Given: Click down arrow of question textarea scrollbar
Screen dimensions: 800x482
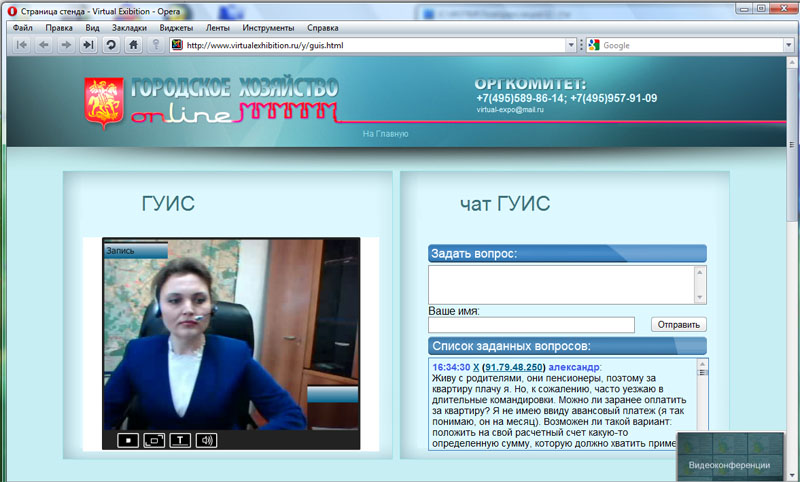Looking at the screenshot, I should point(700,297).
